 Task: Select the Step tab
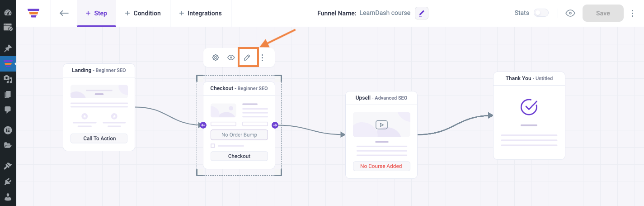(96, 13)
